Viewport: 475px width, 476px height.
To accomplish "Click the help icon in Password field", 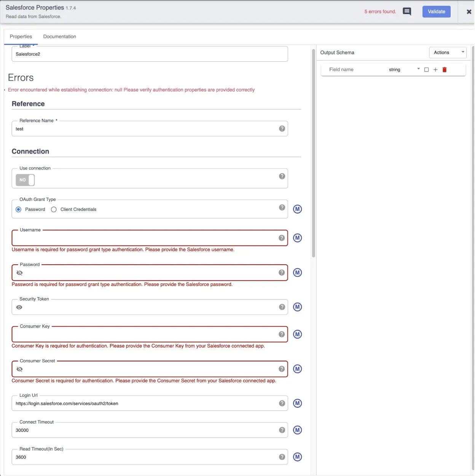I will (x=282, y=273).
